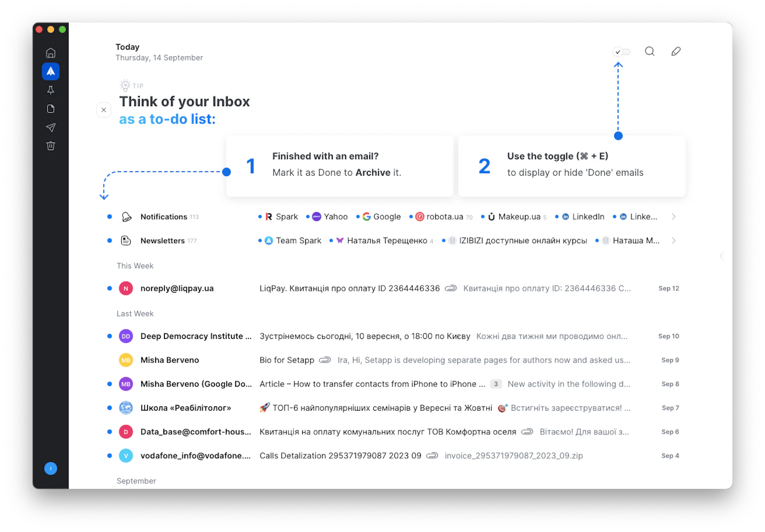The height and width of the screenshot is (532, 765).
Task: Open the search magnifier icon
Action: pyautogui.click(x=650, y=51)
